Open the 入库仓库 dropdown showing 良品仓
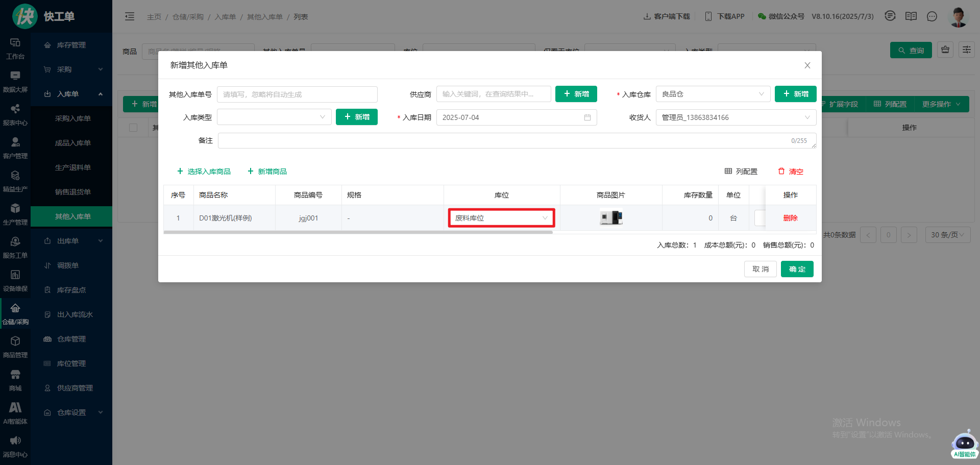The width and height of the screenshot is (980, 465). 713,94
